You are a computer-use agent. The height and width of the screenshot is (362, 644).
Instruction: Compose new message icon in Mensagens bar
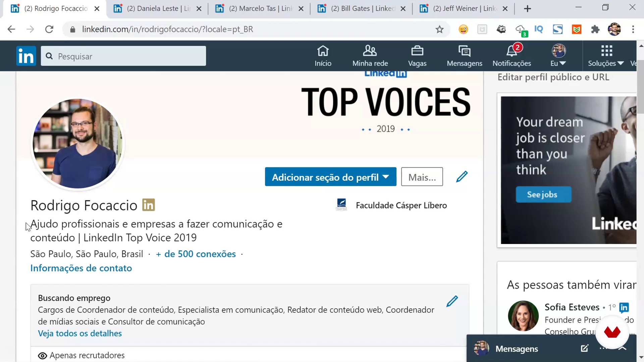pyautogui.click(x=585, y=348)
